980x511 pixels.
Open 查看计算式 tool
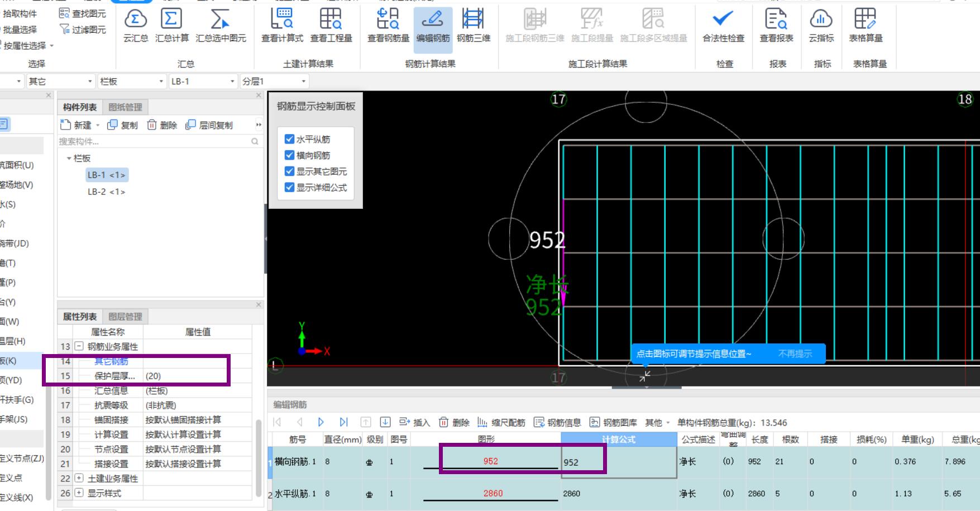coord(282,26)
